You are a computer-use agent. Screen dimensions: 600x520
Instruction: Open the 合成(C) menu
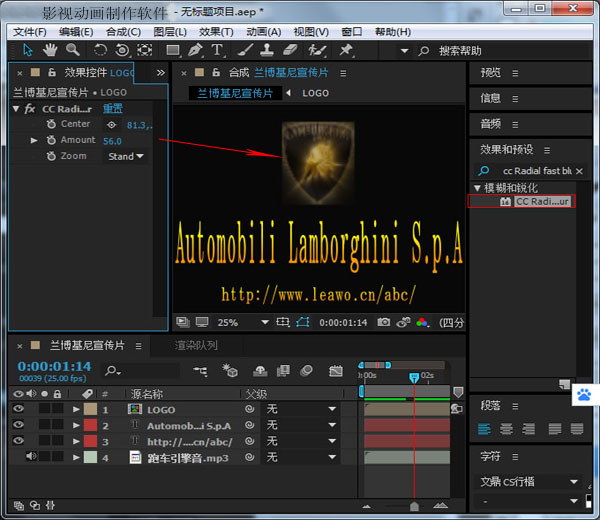(x=123, y=32)
